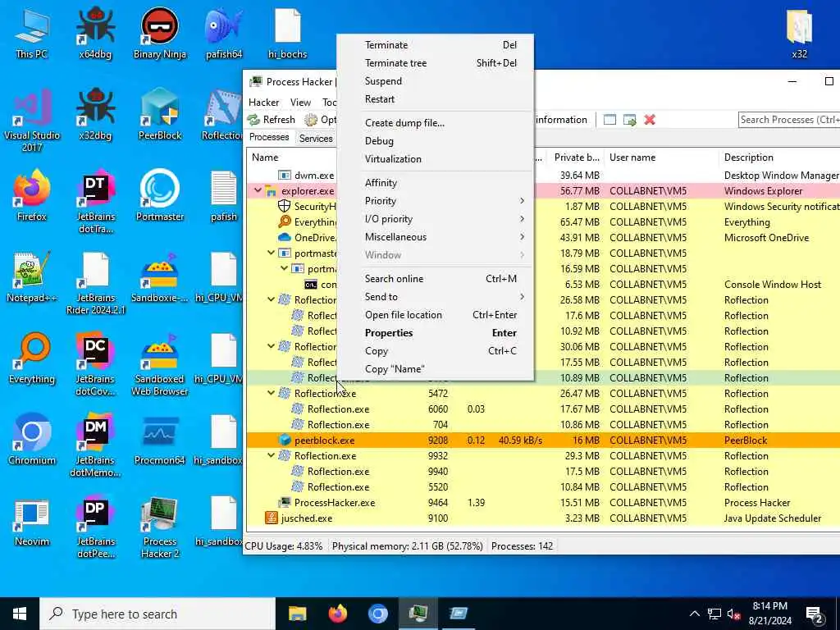Select the dwm.exe process row
Image resolution: width=840 pixels, height=630 pixels.
click(x=543, y=176)
